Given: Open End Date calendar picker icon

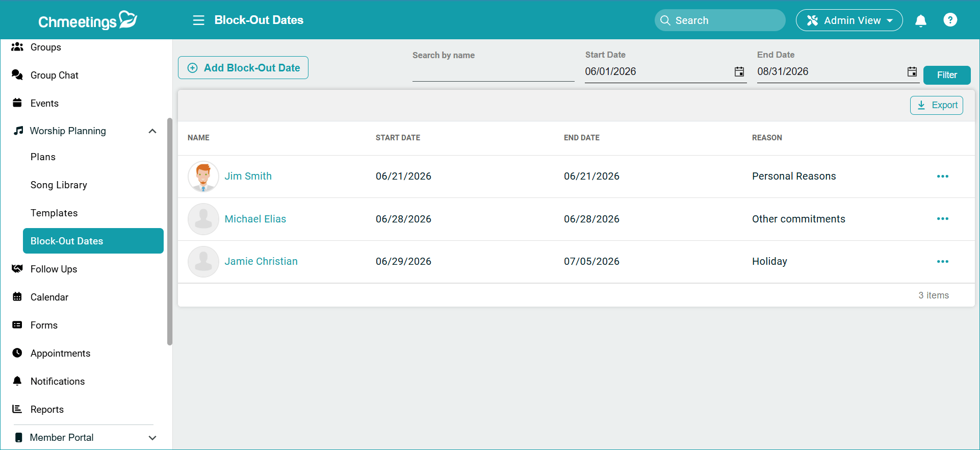Looking at the screenshot, I should pos(912,71).
